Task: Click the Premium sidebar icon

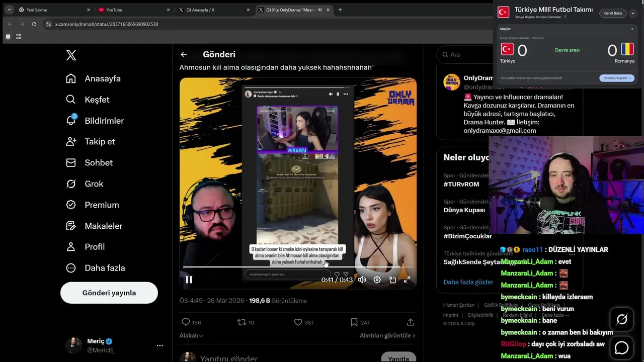Action: coord(71,205)
